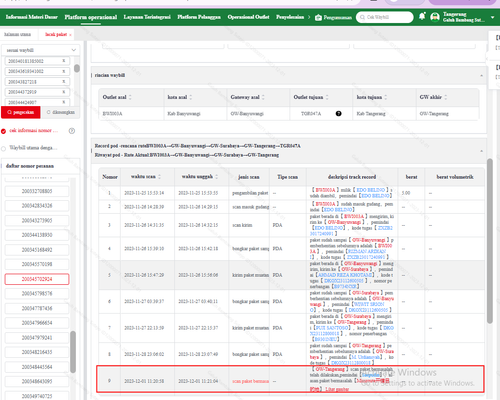This screenshot has width=500, height=400.
Task: Select the cek informasi nomor radio option
Action: point(4,131)
